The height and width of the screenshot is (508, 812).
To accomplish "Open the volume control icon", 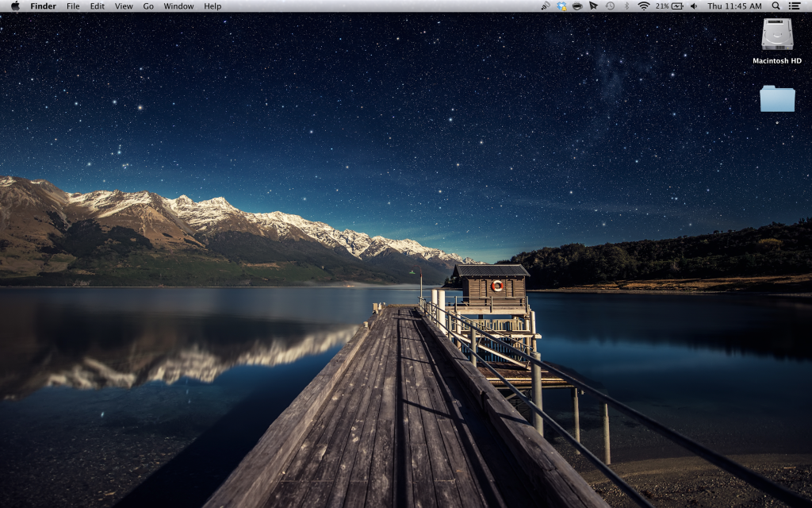I will pos(695,6).
